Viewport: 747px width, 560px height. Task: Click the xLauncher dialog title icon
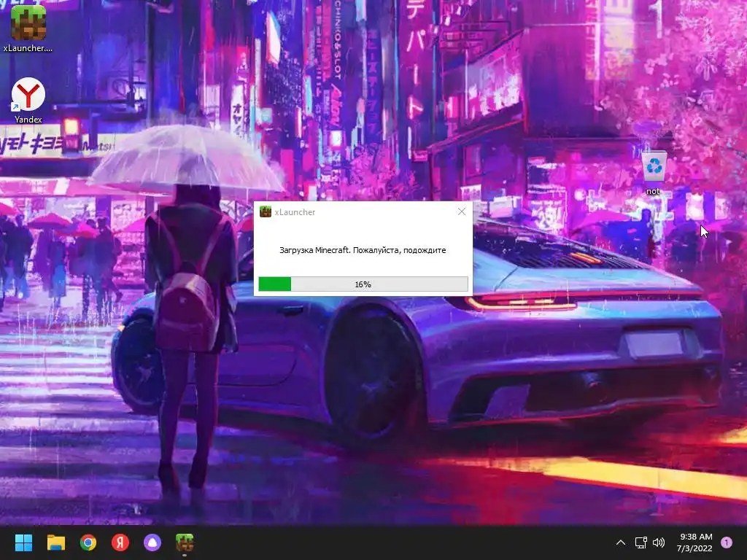(266, 212)
